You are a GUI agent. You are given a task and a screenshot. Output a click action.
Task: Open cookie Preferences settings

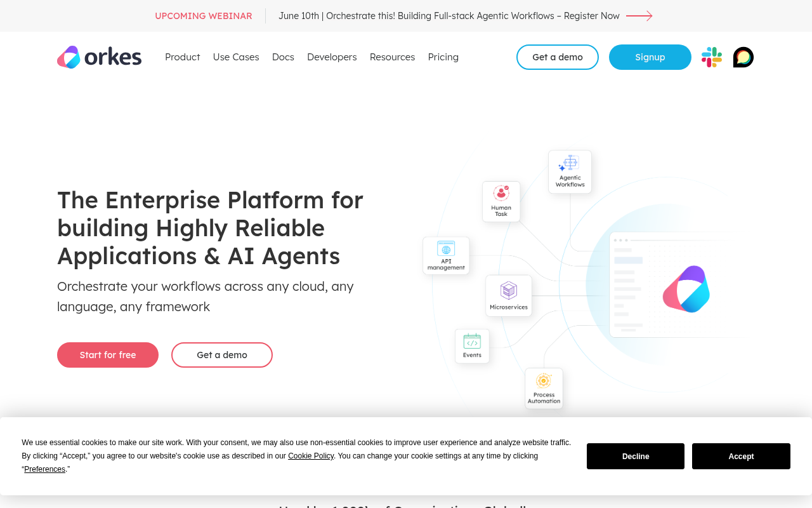pyautogui.click(x=44, y=469)
